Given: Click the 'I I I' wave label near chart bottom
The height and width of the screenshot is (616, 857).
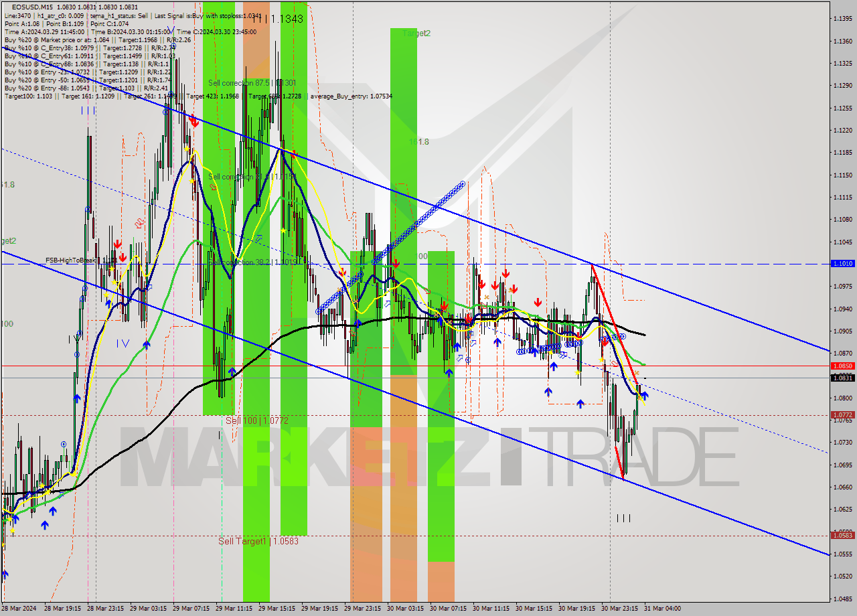Looking at the screenshot, I should [623, 518].
